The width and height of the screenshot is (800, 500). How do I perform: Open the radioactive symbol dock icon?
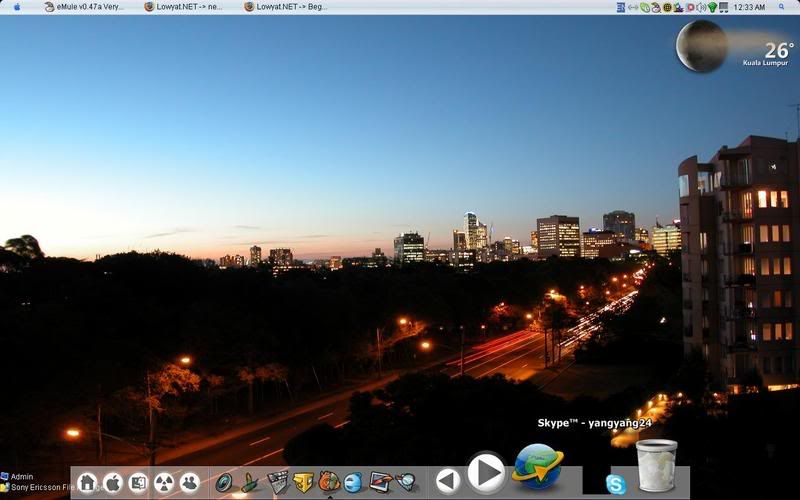(164, 483)
